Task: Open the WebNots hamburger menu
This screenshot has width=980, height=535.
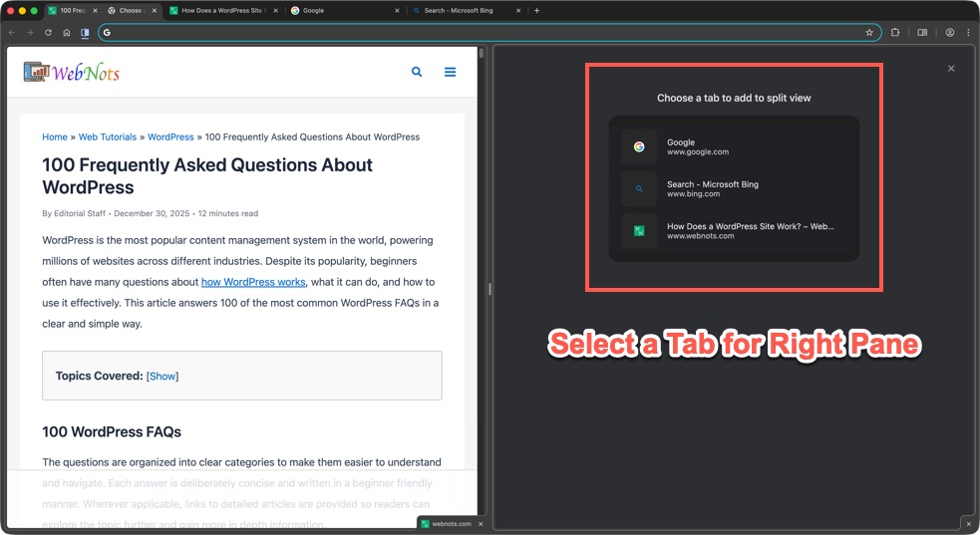Action: tap(450, 72)
